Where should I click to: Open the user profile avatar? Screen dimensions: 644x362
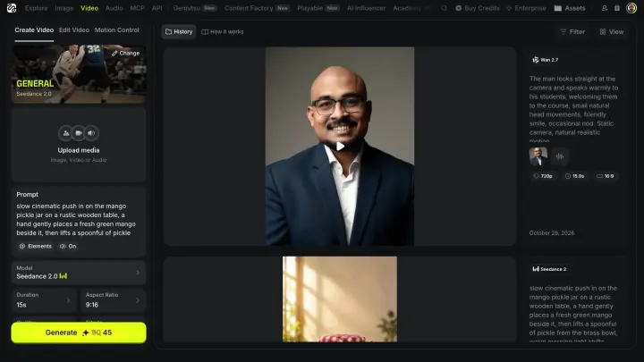(631, 8)
